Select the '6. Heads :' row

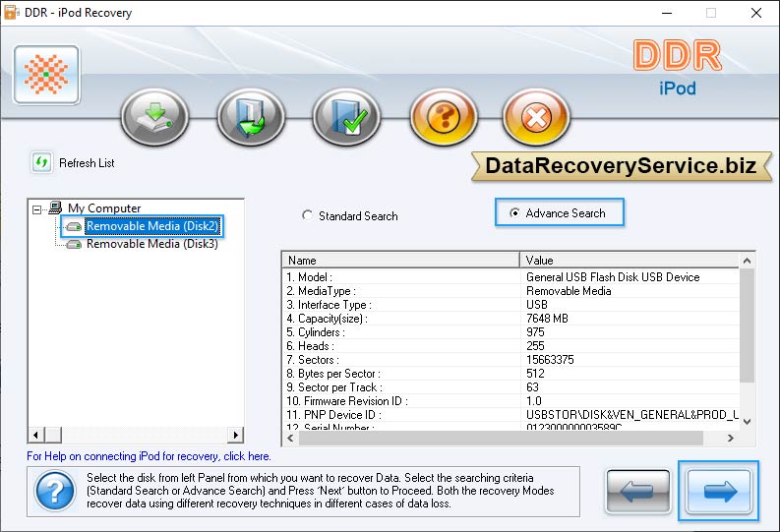click(510, 346)
